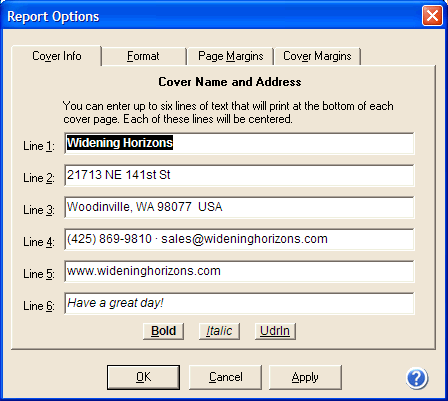Open the Format tab
Viewport: 448px width, 401px height.
pyautogui.click(x=143, y=56)
